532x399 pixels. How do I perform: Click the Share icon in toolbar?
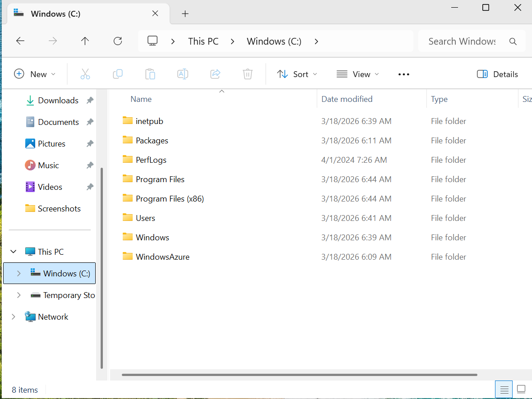click(x=215, y=74)
